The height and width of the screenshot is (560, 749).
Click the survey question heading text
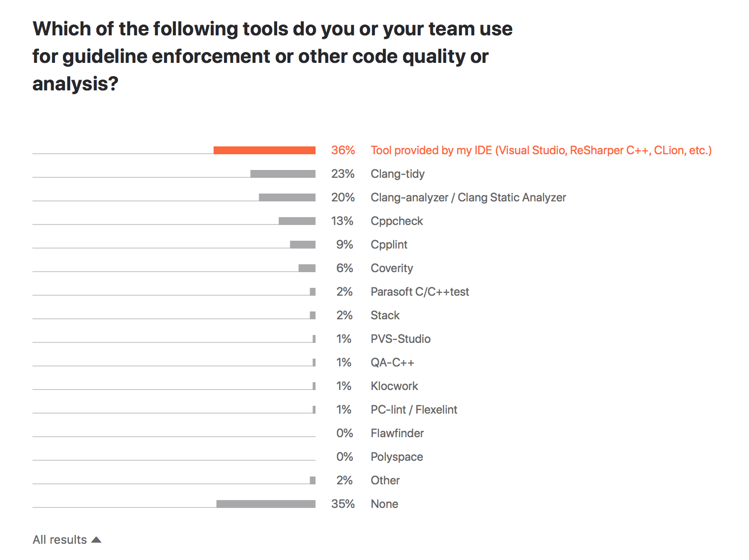(272, 56)
